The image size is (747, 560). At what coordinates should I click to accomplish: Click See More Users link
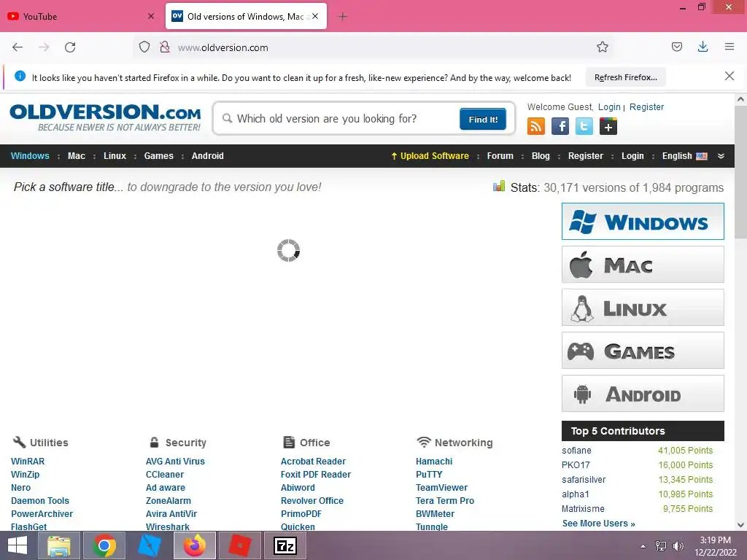598,524
